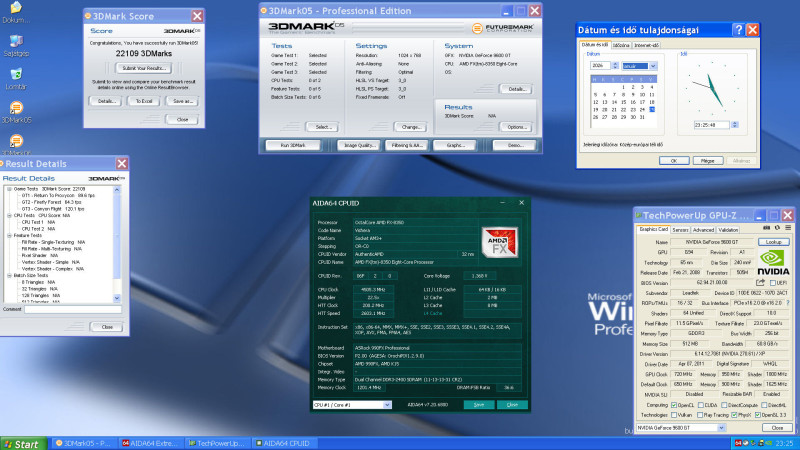Click the GPU-Z refresh icon

click(777, 228)
